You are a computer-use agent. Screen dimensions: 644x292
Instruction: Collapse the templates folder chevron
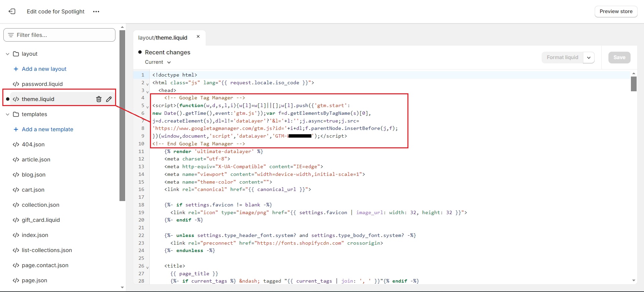pos(7,114)
